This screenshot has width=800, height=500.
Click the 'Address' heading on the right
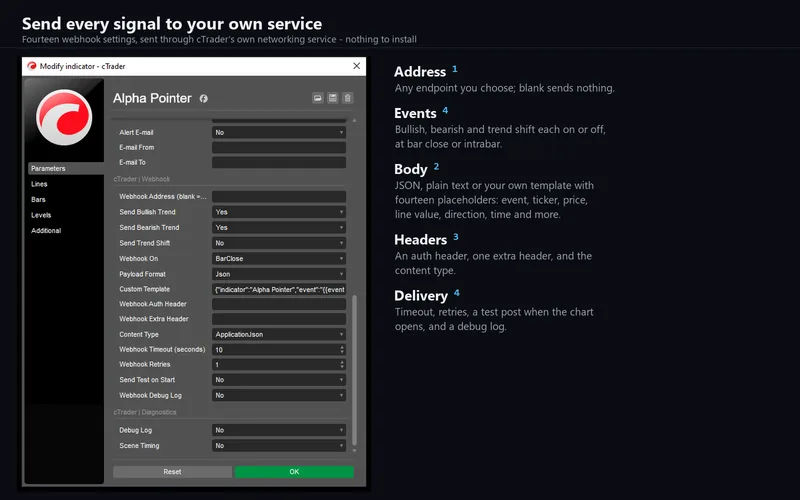tap(420, 72)
